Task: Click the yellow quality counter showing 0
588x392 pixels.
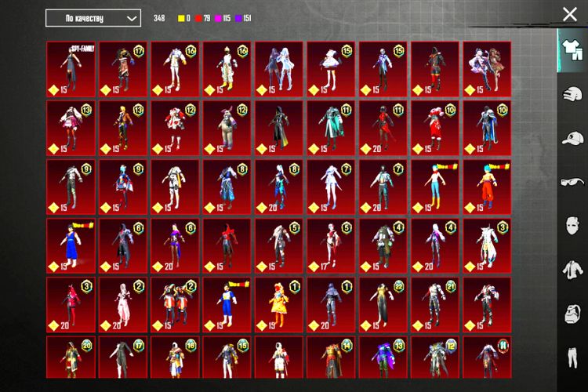Action: [x=183, y=18]
